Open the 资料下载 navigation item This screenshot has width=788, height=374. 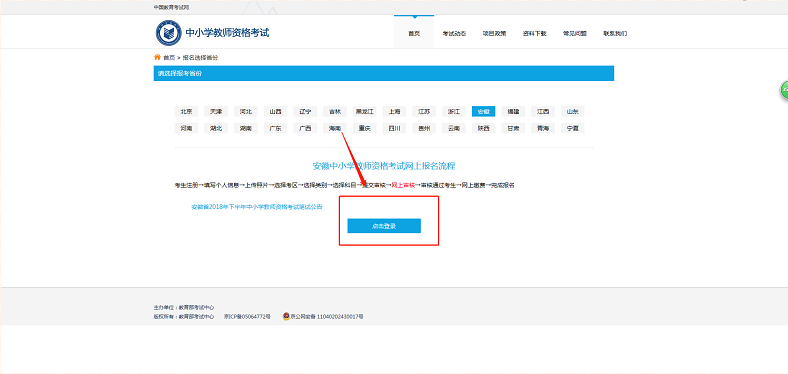coord(534,34)
